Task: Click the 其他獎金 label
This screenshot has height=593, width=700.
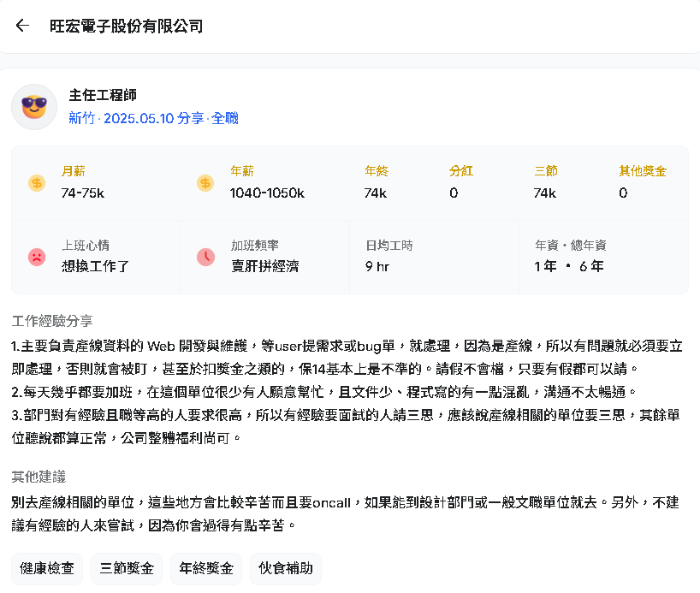Action: click(x=643, y=171)
